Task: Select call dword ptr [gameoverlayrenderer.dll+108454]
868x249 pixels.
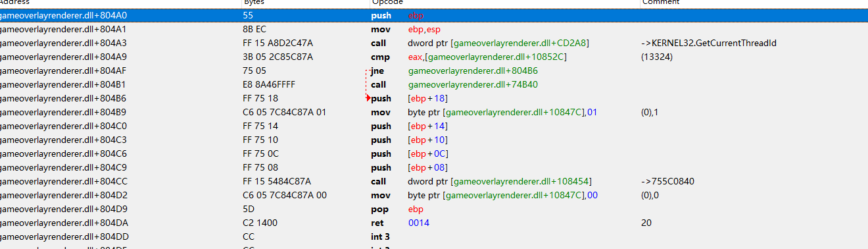Action: click(481, 181)
